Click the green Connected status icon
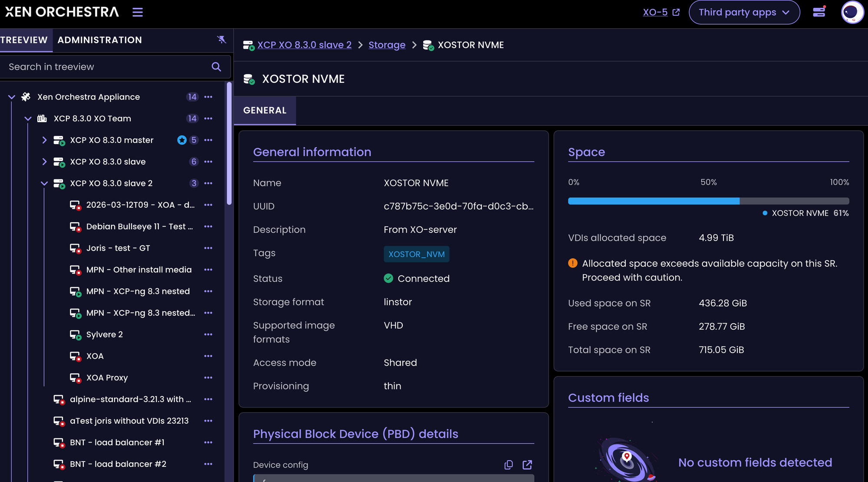868x482 pixels. click(388, 278)
